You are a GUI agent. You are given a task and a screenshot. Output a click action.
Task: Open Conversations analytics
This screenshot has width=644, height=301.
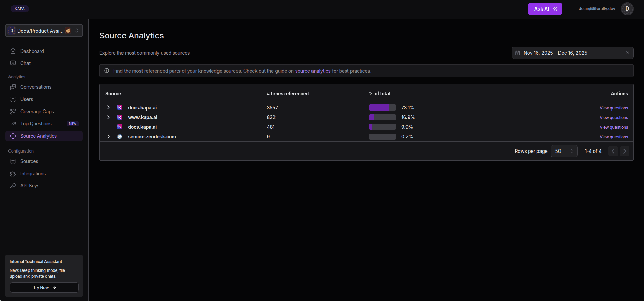[44, 87]
